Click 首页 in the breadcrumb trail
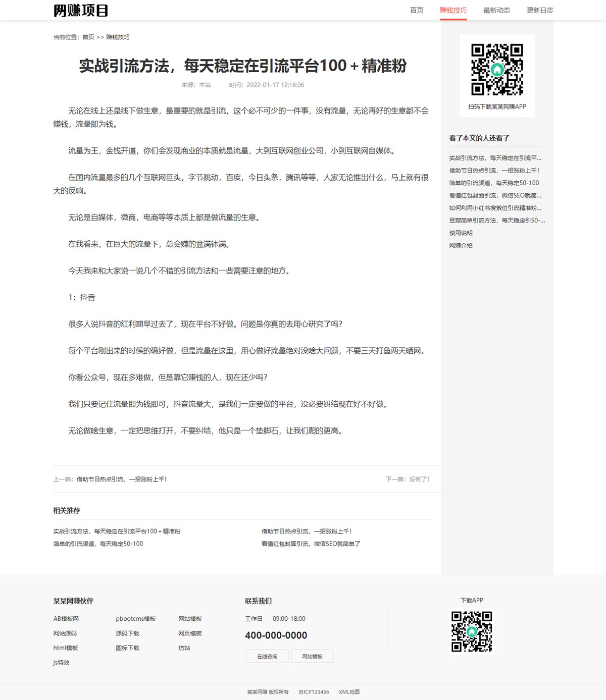This screenshot has height=700, width=606. coord(88,37)
